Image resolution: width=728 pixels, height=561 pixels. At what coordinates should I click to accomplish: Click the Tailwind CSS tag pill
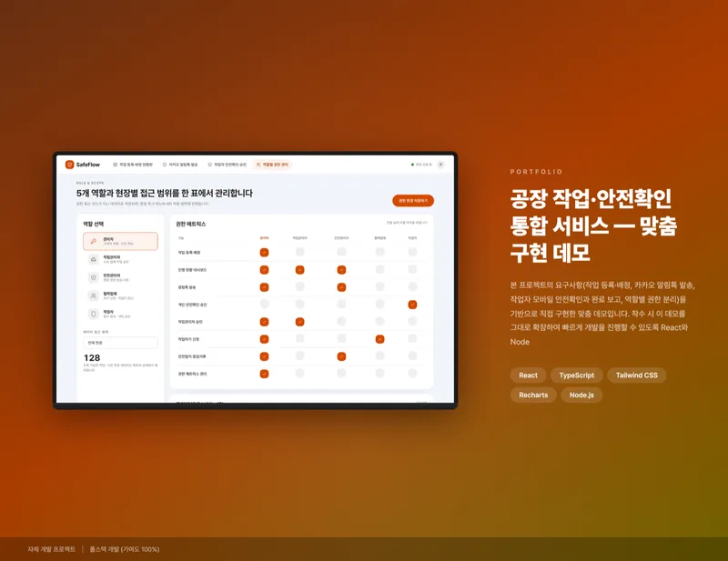[x=636, y=376]
